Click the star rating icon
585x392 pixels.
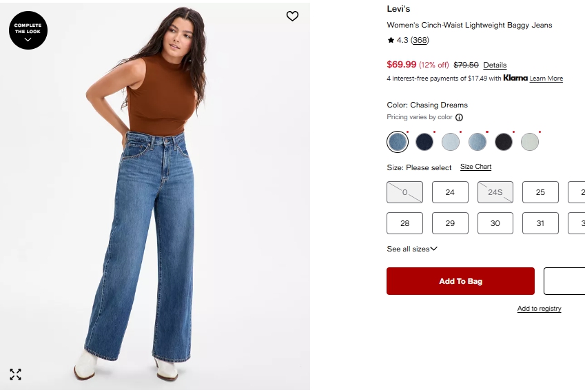[x=391, y=40]
